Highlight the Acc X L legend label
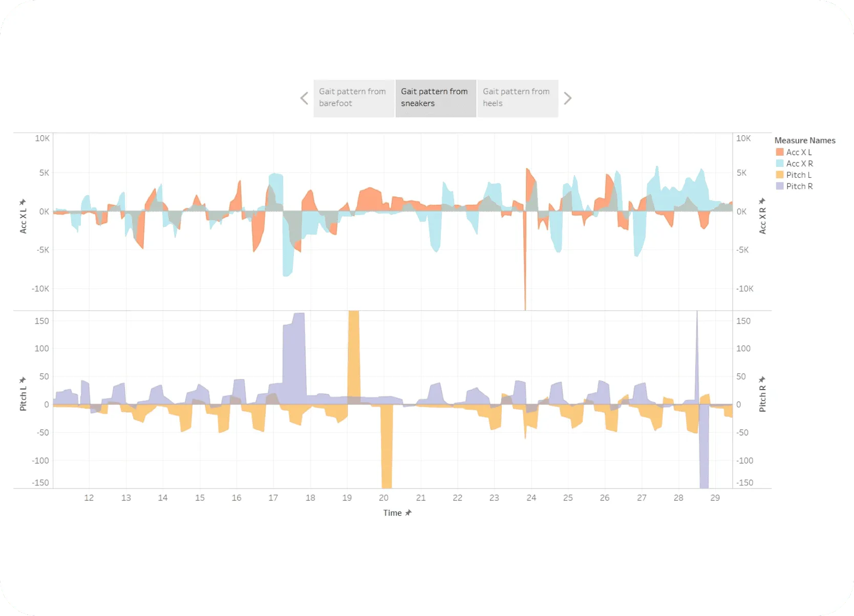This screenshot has height=616, width=854. pyautogui.click(x=799, y=152)
